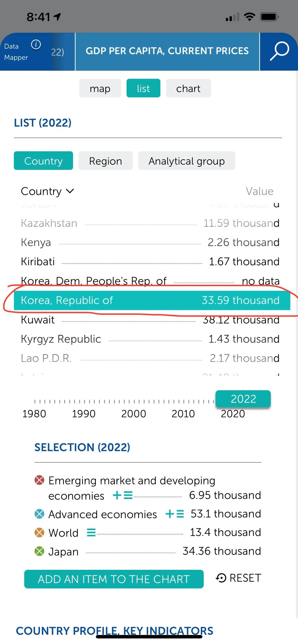Click Add an item to the chart
Screen dimensions: 298x644
coord(114,579)
